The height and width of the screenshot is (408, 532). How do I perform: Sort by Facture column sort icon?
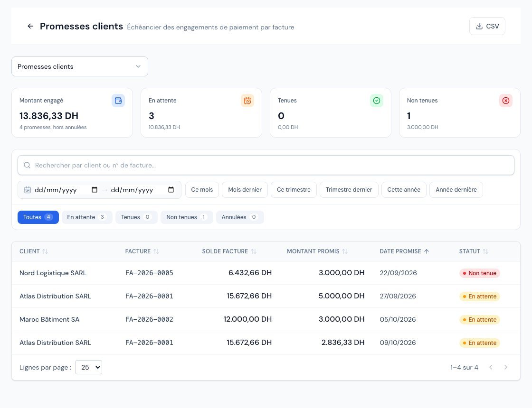(x=156, y=251)
